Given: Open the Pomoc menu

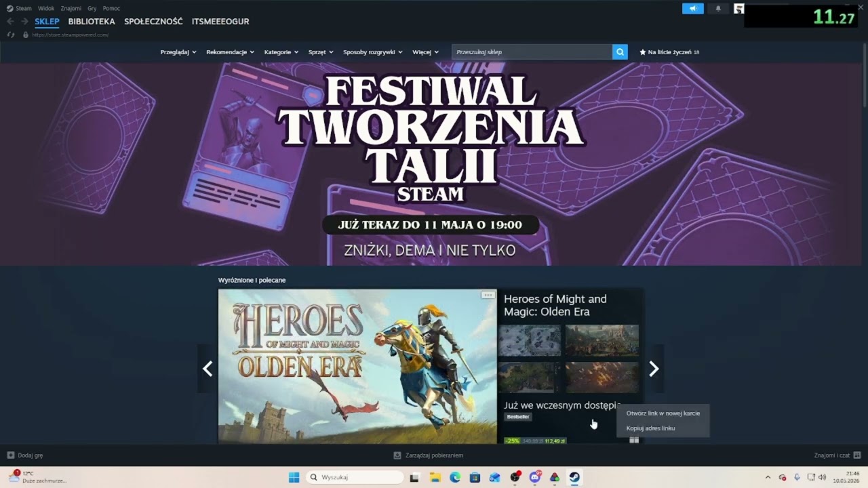Looking at the screenshot, I should coord(111,8).
